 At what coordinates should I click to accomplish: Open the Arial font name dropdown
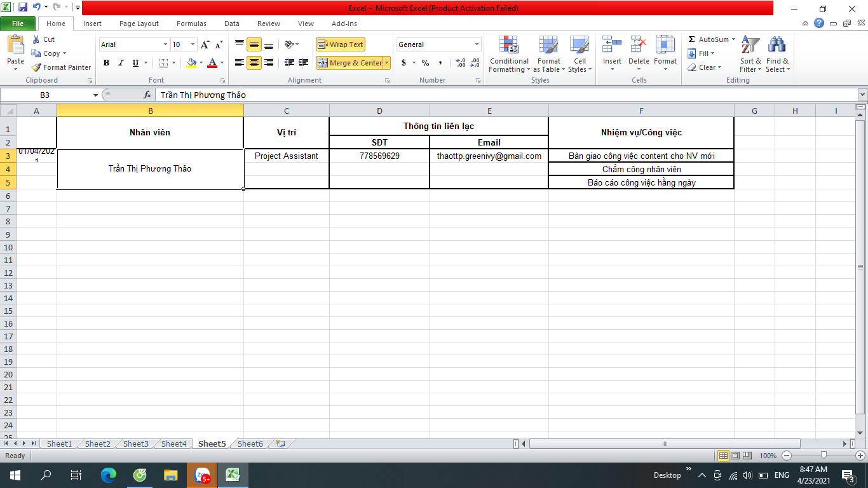[x=165, y=44]
